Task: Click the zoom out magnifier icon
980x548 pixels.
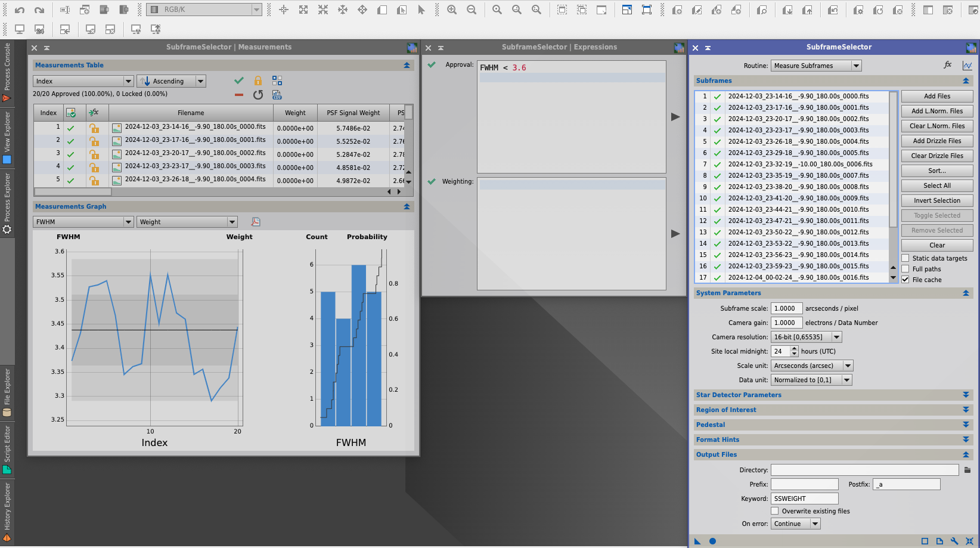Action: pos(472,10)
